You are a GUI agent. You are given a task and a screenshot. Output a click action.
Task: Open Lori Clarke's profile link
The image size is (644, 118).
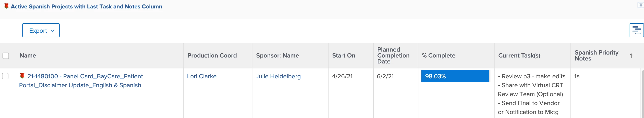point(201,76)
